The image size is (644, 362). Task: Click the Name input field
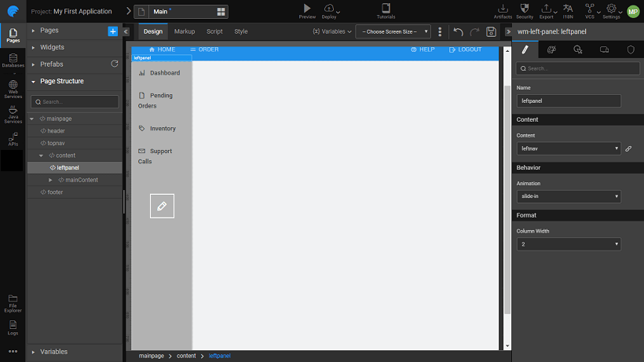coord(569,101)
